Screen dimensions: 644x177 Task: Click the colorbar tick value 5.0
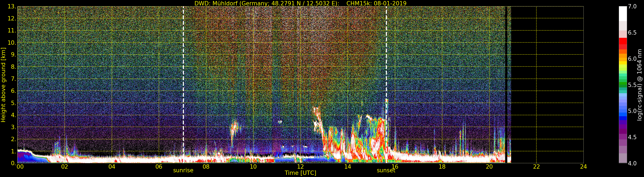click(x=632, y=111)
